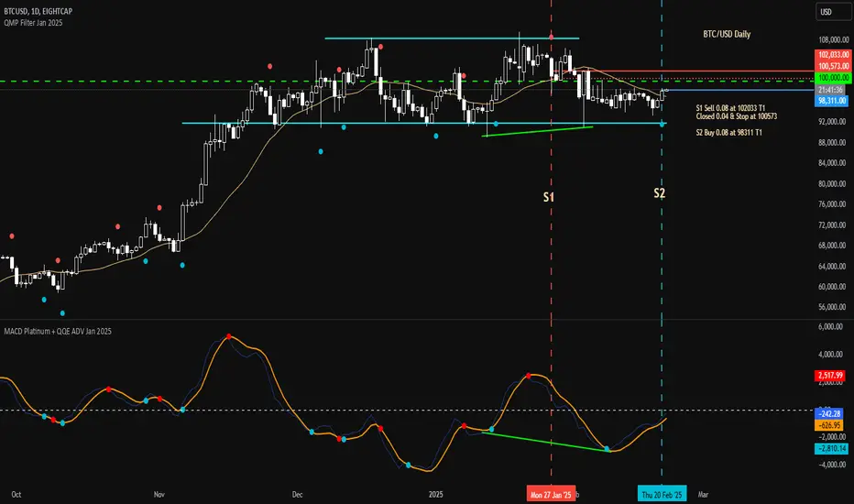The width and height of the screenshot is (854, 504).
Task: Open the USD currency selector
Action: tap(833, 12)
